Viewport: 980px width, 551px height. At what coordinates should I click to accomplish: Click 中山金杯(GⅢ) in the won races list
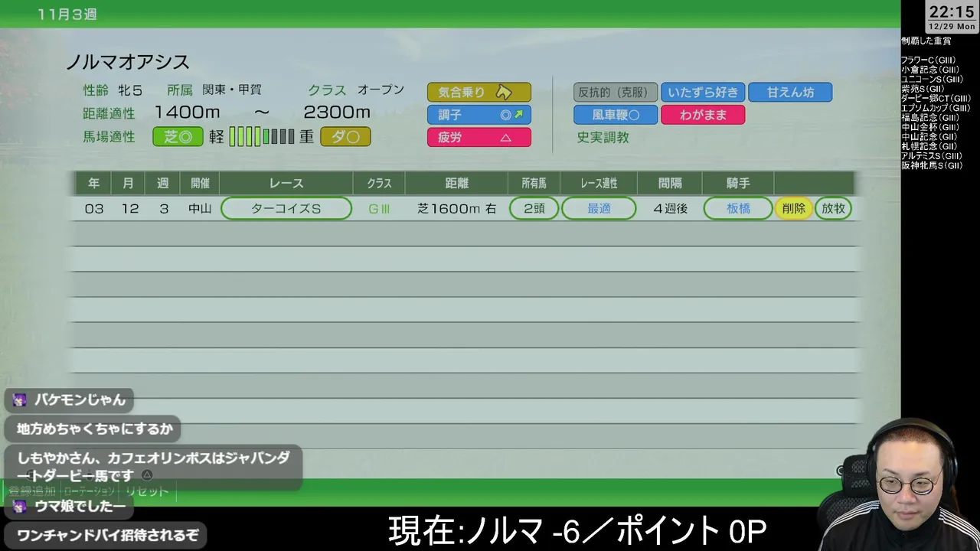pyautogui.click(x=930, y=127)
